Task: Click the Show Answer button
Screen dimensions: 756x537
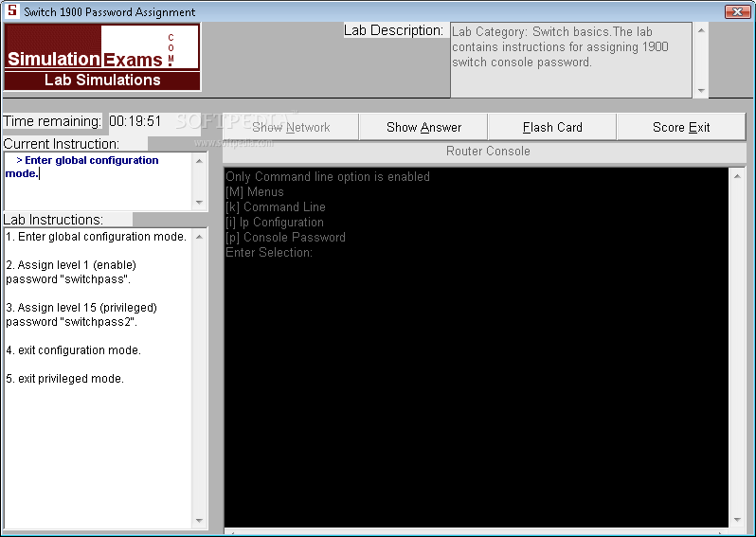Action: (x=423, y=127)
